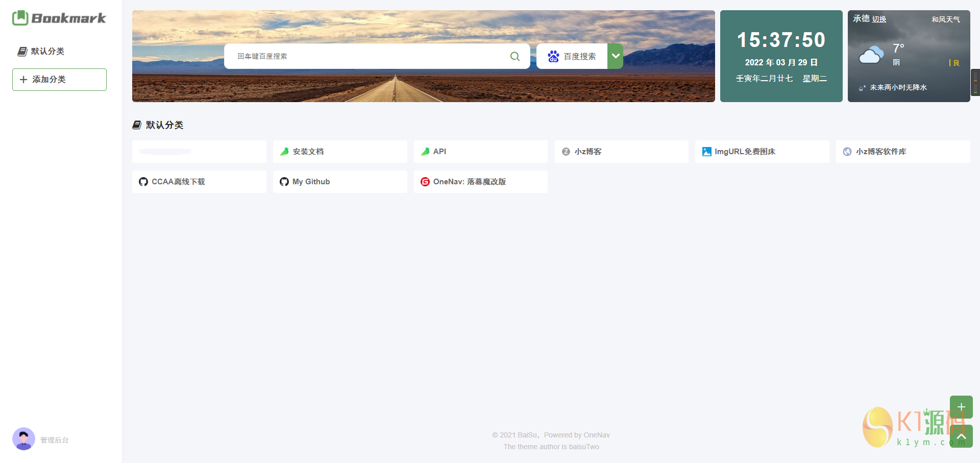Click the green add-bookmark plus button

point(961,407)
